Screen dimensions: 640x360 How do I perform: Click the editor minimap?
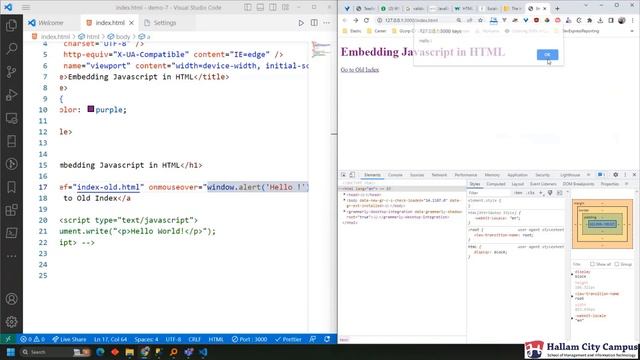(x=321, y=49)
